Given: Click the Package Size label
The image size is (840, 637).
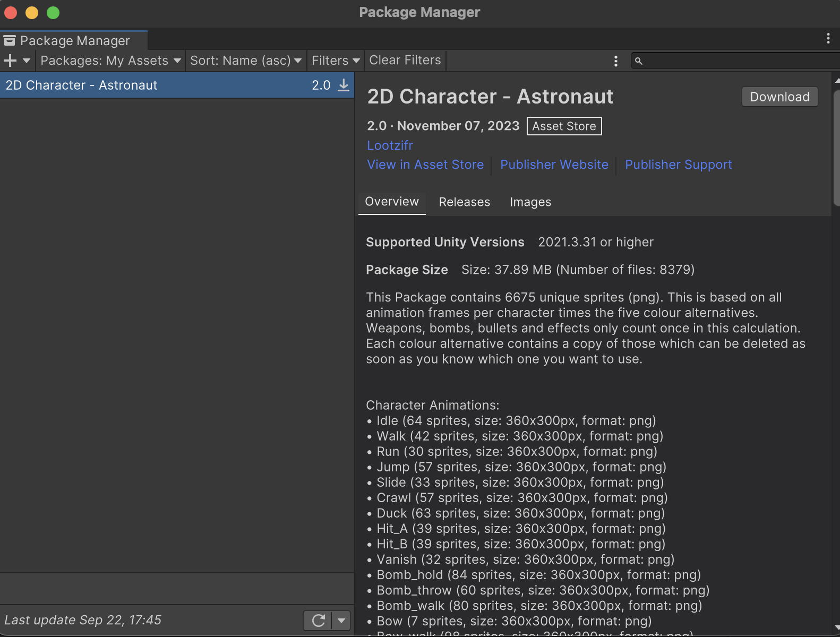Looking at the screenshot, I should (407, 270).
